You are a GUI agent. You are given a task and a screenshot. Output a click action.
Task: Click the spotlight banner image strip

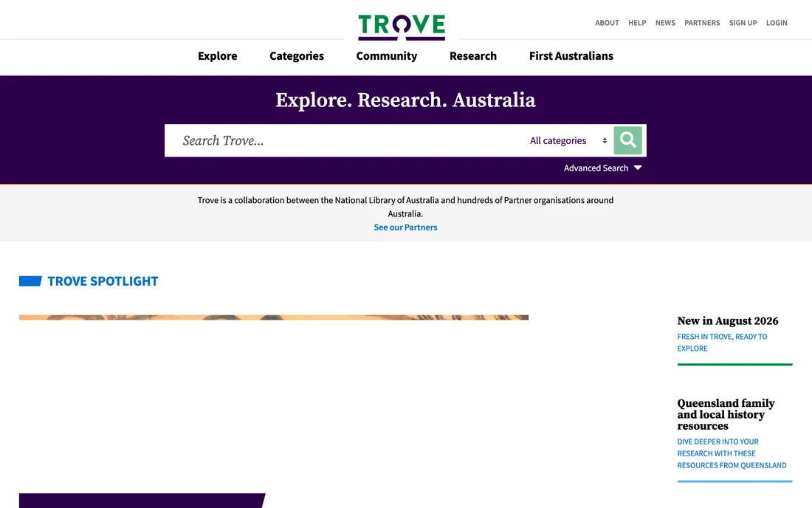click(273, 317)
